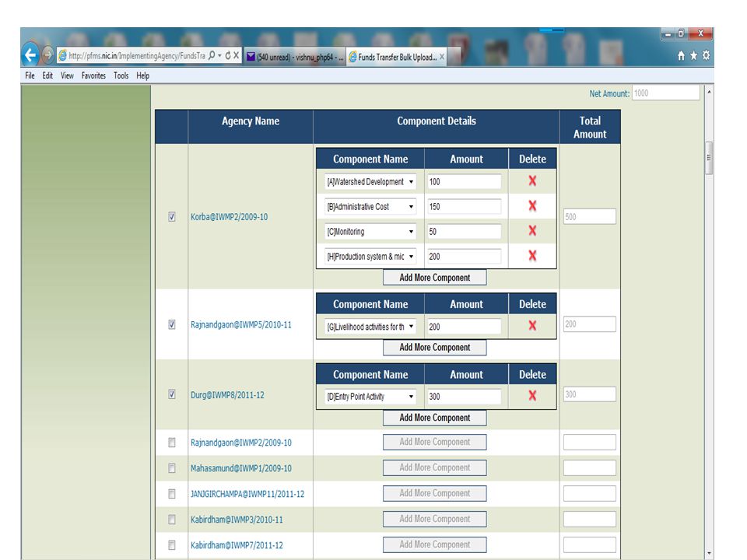Open the Mahasamund@IWMP1/2009-10 agency link

[241, 468]
